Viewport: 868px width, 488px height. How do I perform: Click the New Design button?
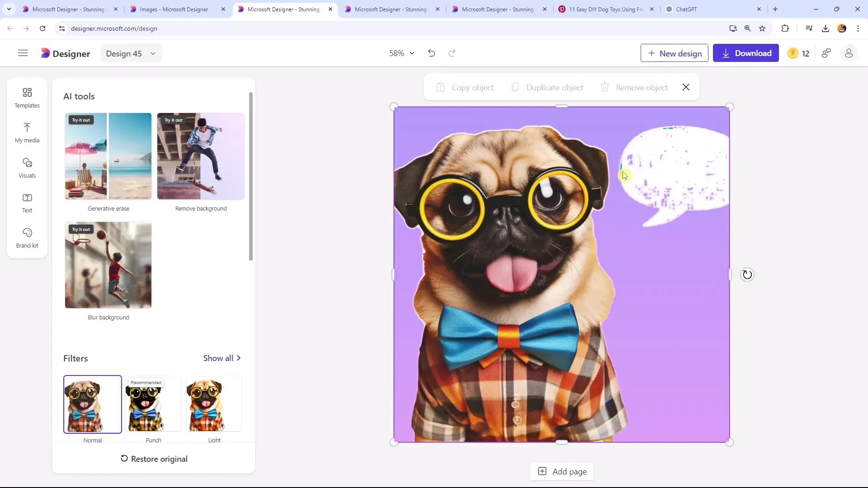coord(674,53)
